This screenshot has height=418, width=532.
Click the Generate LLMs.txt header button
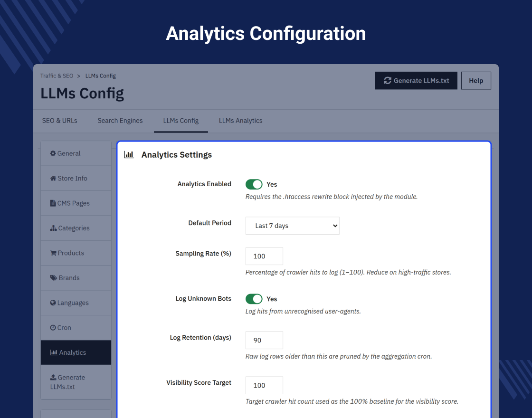[416, 81]
